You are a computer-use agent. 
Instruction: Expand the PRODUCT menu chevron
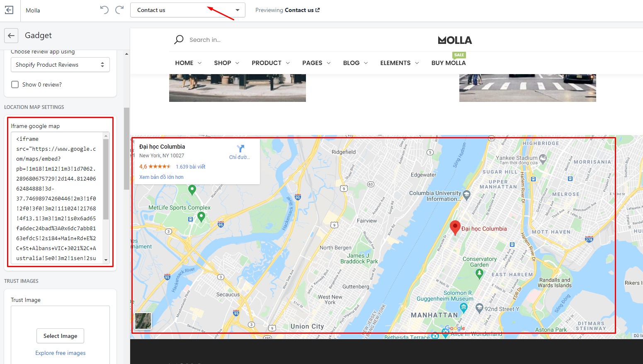(288, 63)
